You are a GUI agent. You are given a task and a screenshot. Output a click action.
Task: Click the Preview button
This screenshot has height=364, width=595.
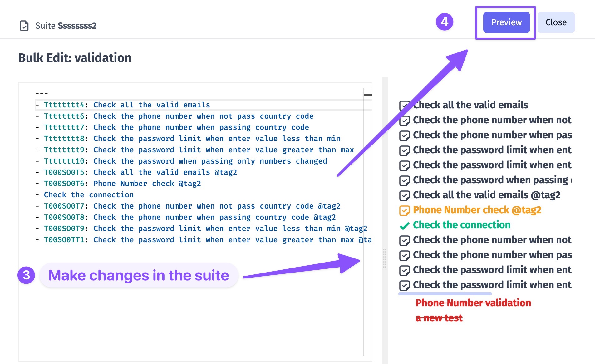pos(506,22)
